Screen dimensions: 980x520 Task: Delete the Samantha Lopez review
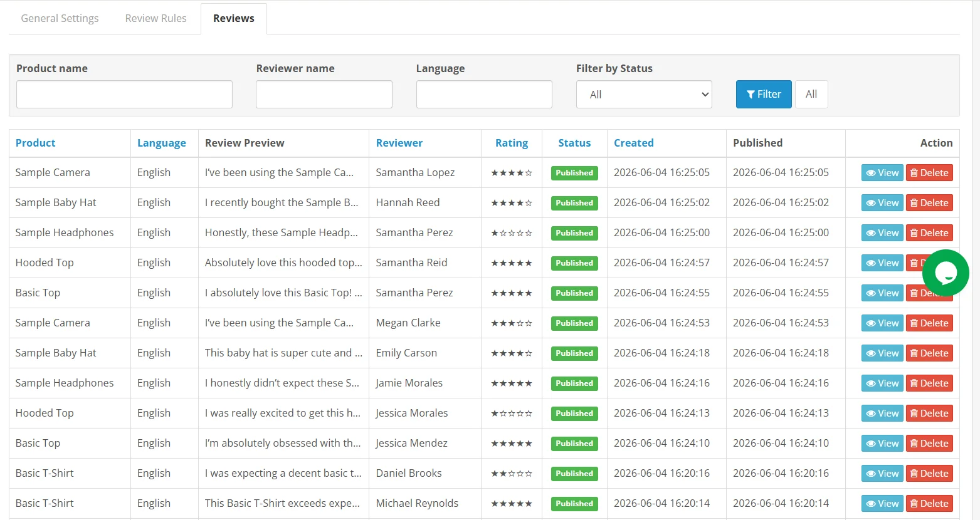929,173
